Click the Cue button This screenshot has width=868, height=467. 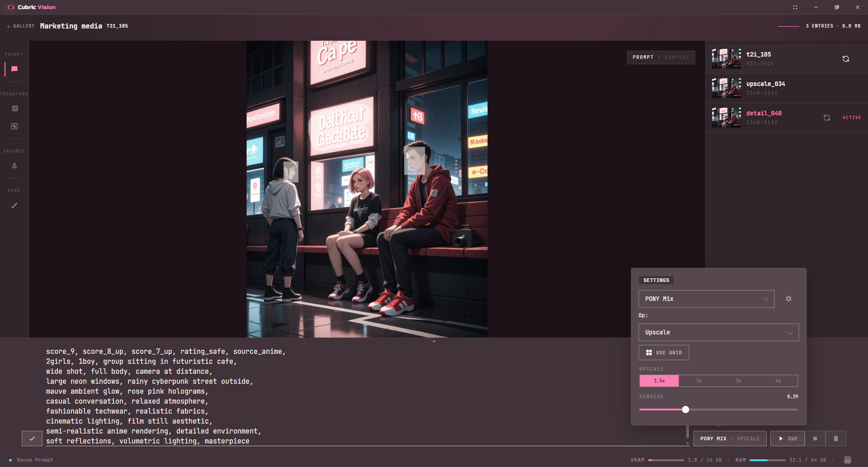click(x=788, y=438)
